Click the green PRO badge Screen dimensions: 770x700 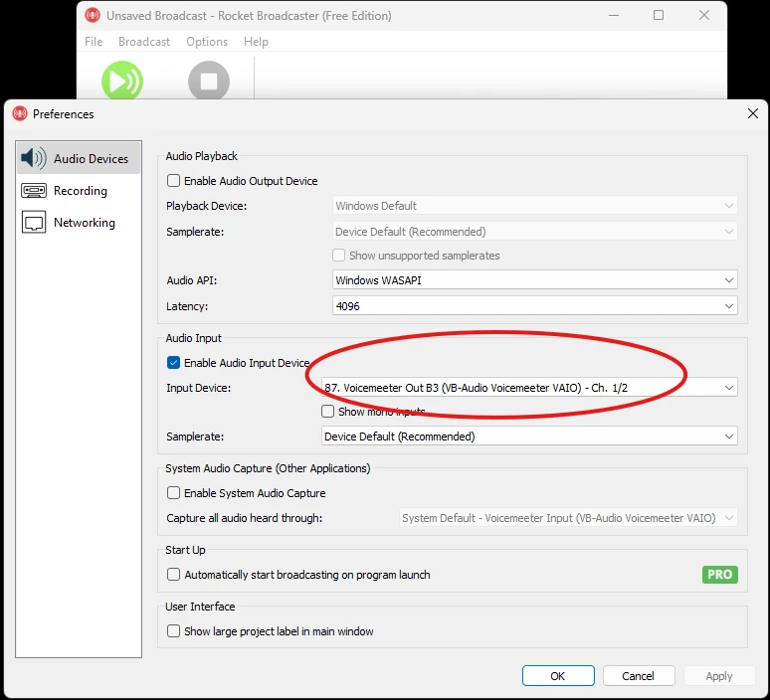click(x=720, y=574)
